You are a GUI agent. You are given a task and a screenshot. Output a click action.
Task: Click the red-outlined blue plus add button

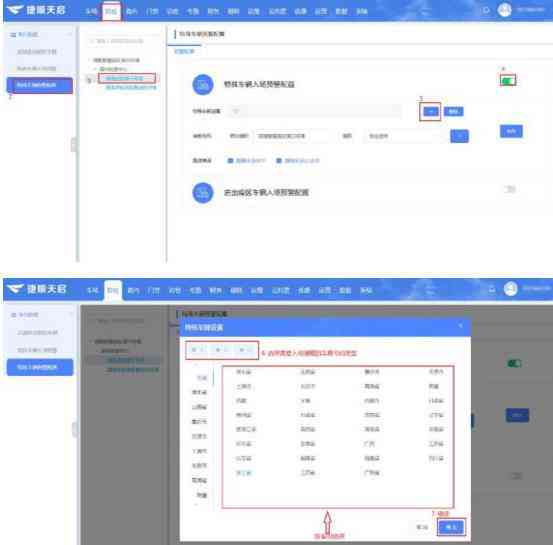coord(431,111)
